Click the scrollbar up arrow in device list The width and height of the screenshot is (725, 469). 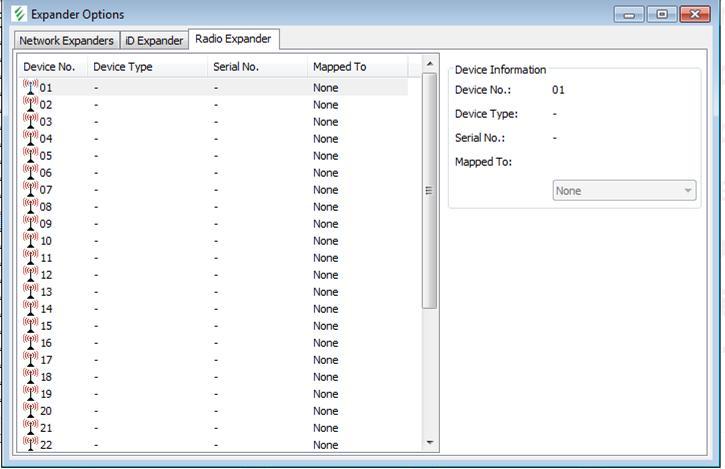[431, 65]
